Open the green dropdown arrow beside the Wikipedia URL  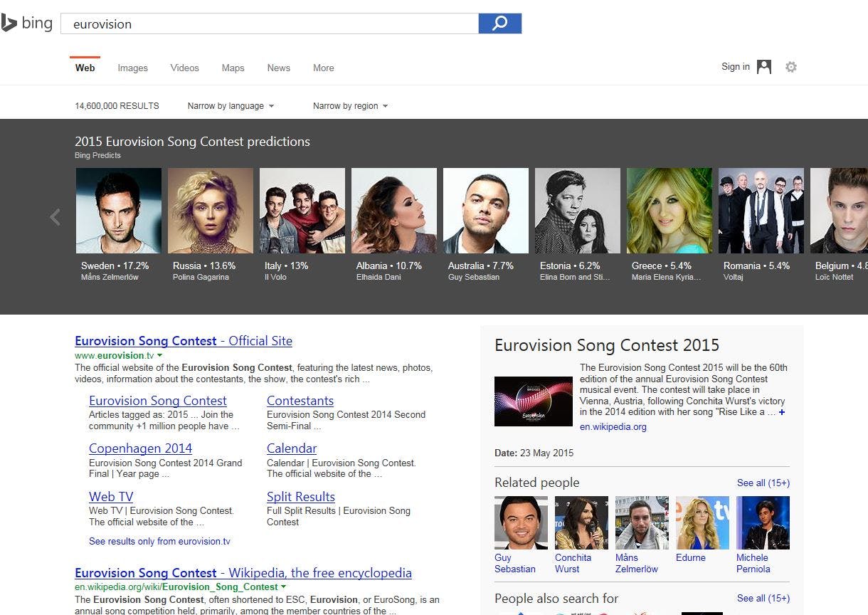point(283,587)
